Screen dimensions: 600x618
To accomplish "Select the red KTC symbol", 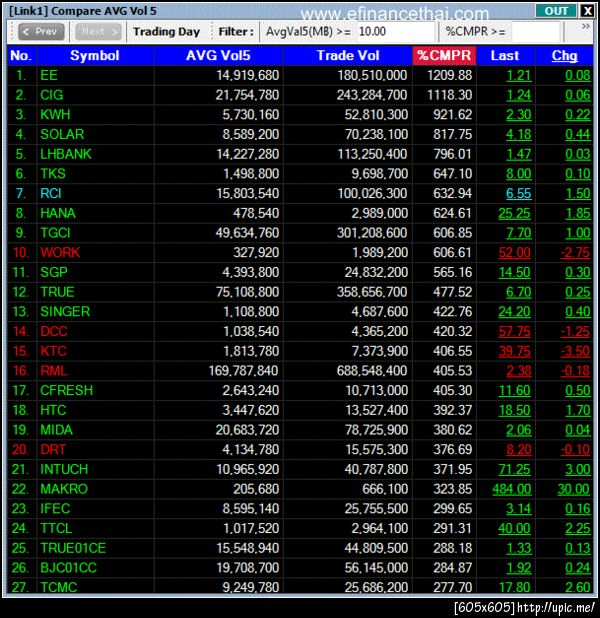I will click(x=53, y=351).
